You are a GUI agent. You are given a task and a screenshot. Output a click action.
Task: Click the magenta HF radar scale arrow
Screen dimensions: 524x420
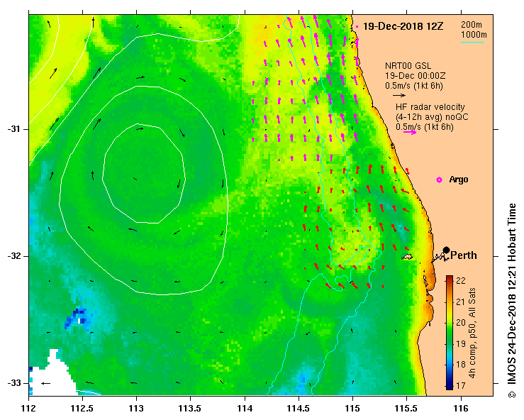pyautogui.click(x=410, y=132)
